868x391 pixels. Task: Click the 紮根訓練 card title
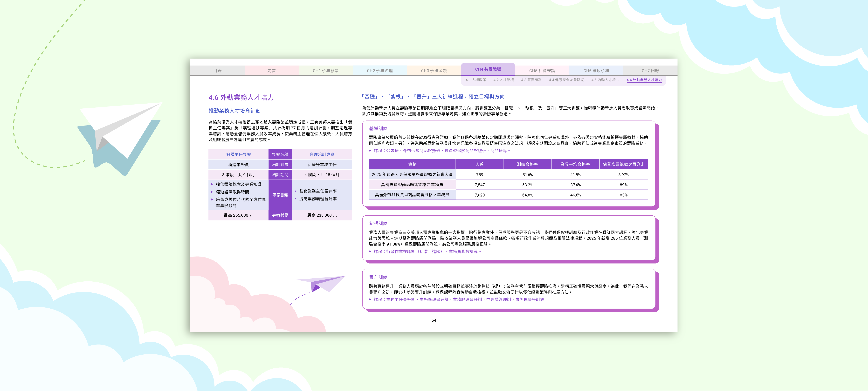point(378,224)
